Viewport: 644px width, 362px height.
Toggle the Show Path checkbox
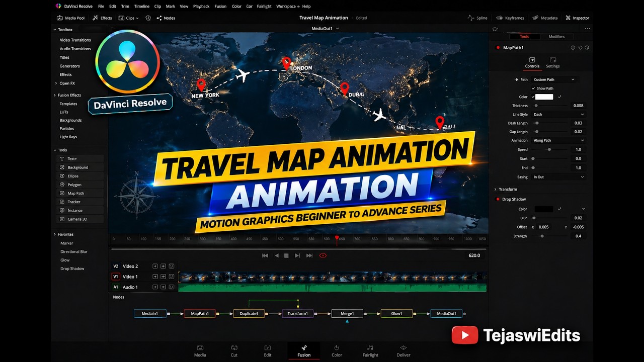pos(533,88)
